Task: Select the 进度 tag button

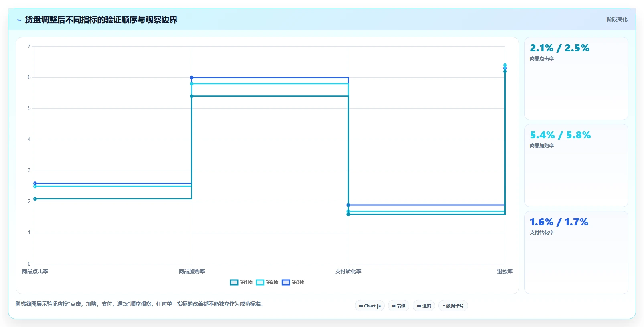Action: point(424,306)
